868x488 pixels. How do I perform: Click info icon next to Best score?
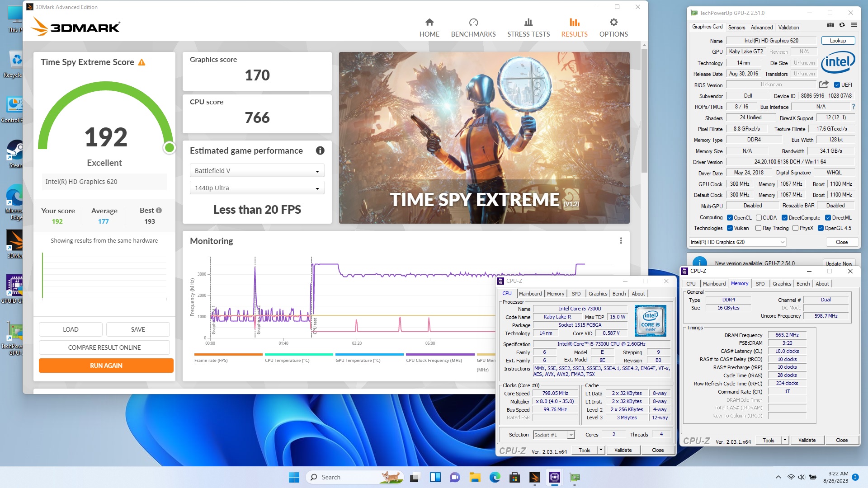pyautogui.click(x=159, y=210)
